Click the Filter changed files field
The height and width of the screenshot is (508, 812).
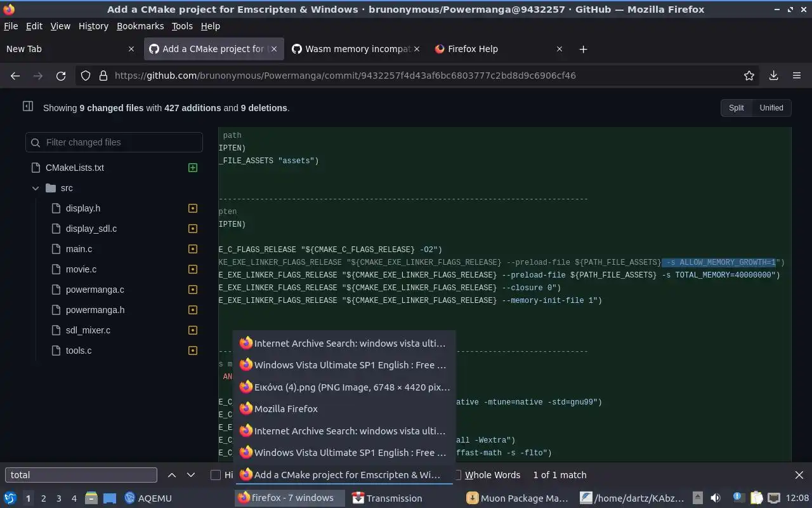tap(114, 142)
